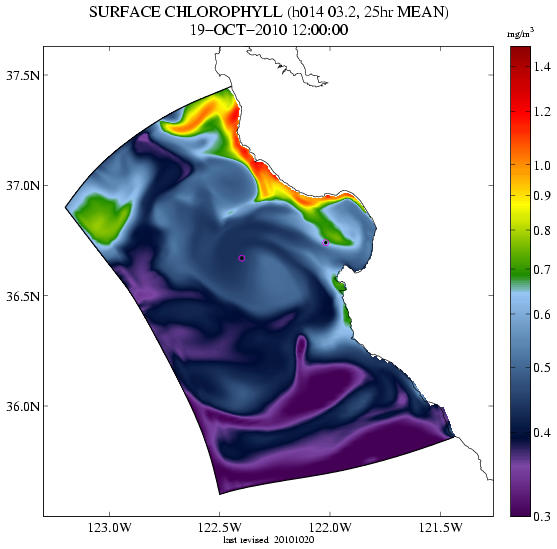
Task: Click the 1.0 label on the colorbar
Action: [x=542, y=166]
